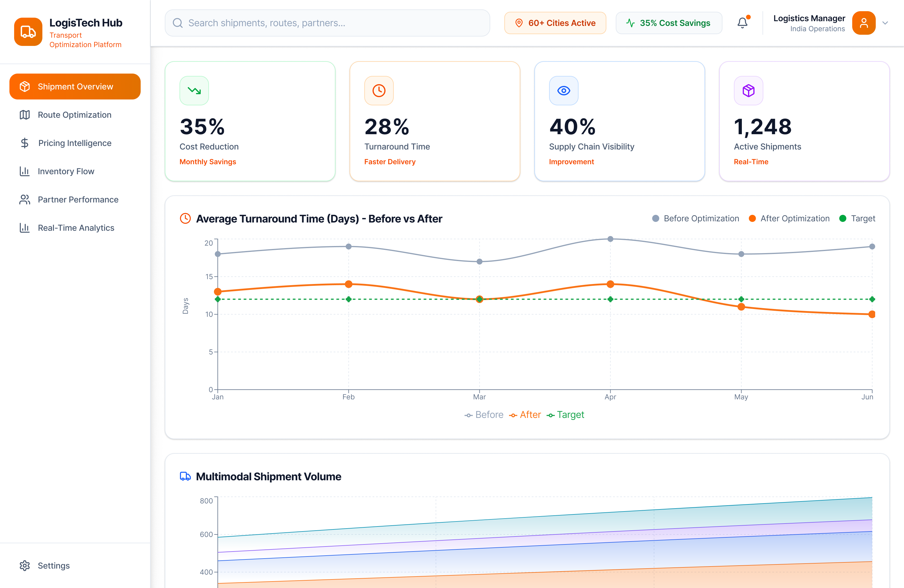Click the notification bell icon
Image resolution: width=904 pixels, height=588 pixels.
(742, 23)
